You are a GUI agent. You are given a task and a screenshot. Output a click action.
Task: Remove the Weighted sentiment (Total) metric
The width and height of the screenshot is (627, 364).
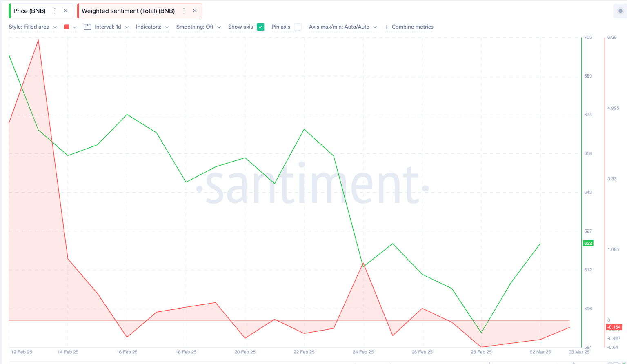(x=195, y=11)
